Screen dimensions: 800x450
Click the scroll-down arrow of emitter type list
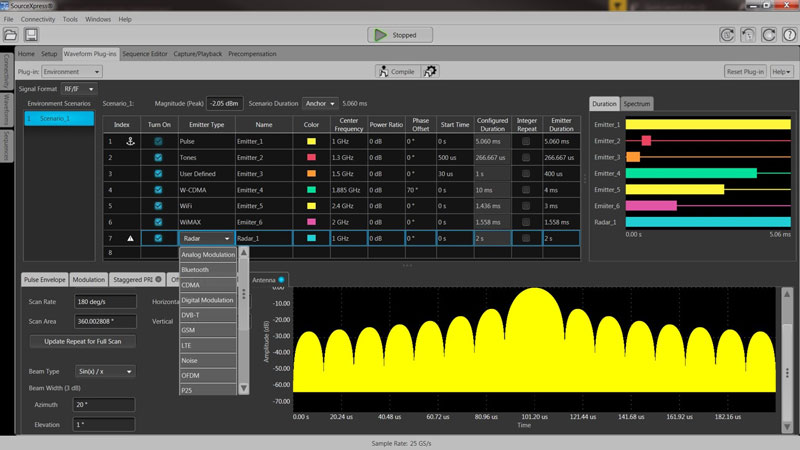point(243,386)
